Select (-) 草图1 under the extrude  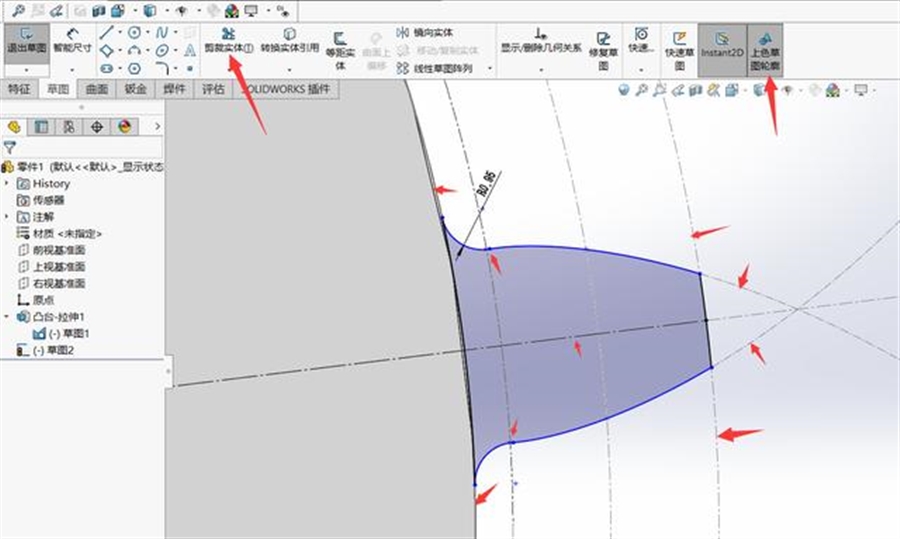(x=61, y=333)
